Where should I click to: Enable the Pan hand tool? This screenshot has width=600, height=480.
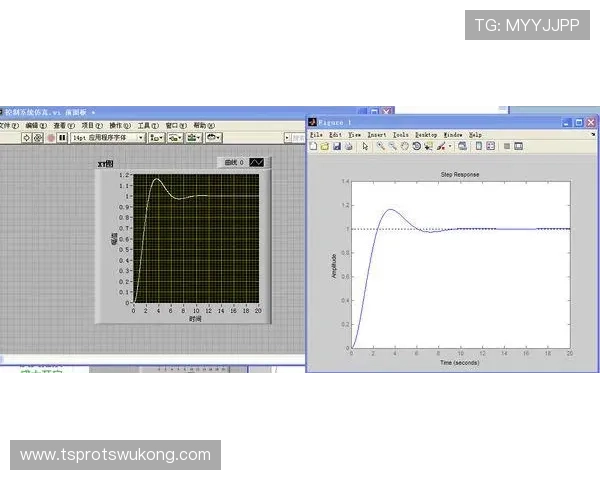click(405, 146)
